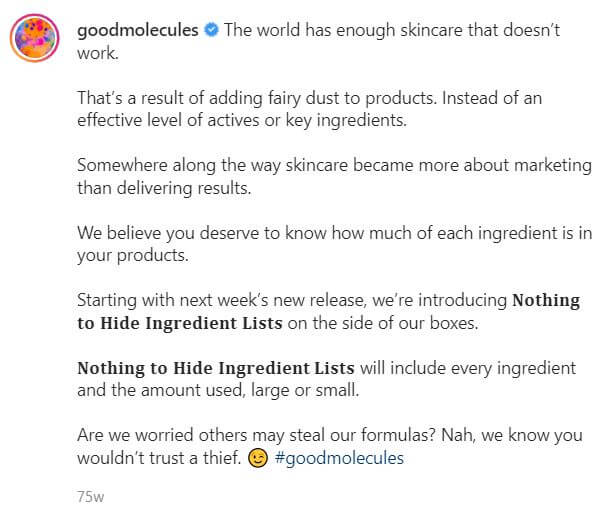Click the 75w timestamp
This screenshot has width=604, height=518.
point(91,496)
